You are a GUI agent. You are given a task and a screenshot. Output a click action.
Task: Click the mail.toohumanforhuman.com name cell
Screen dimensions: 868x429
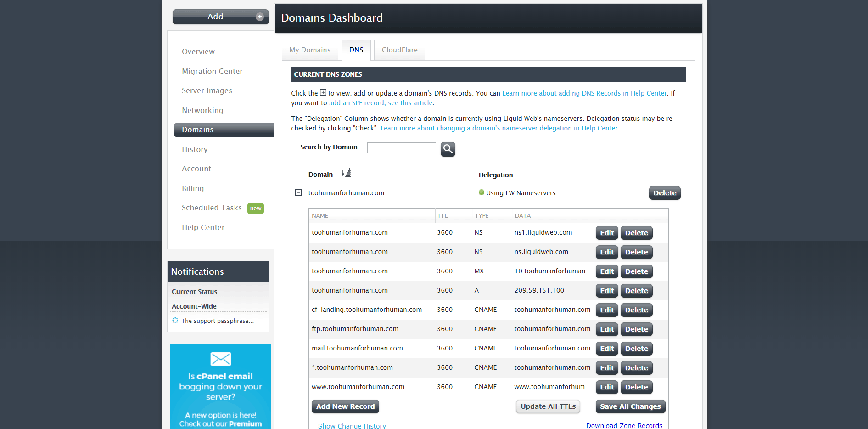click(357, 348)
